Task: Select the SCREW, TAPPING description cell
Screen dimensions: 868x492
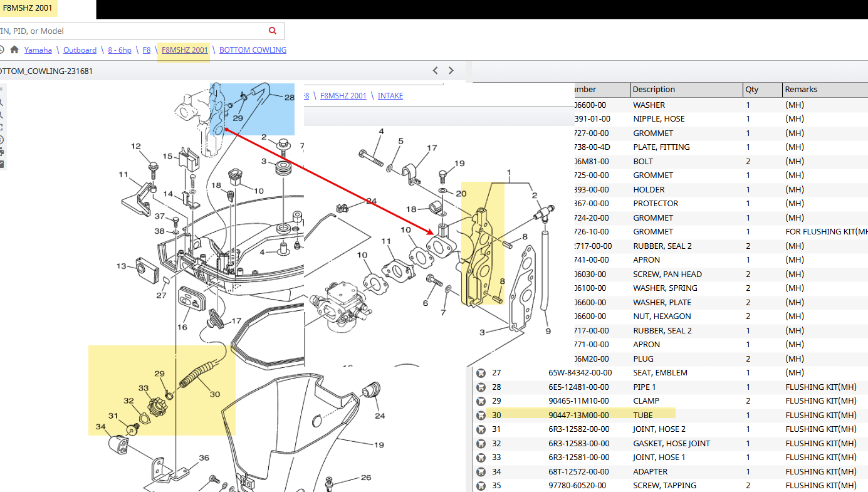Action: (664, 485)
